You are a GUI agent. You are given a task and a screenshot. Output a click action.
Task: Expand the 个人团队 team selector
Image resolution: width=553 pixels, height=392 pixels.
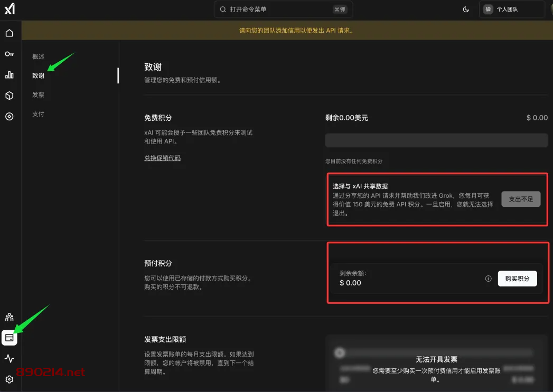pyautogui.click(x=511, y=9)
